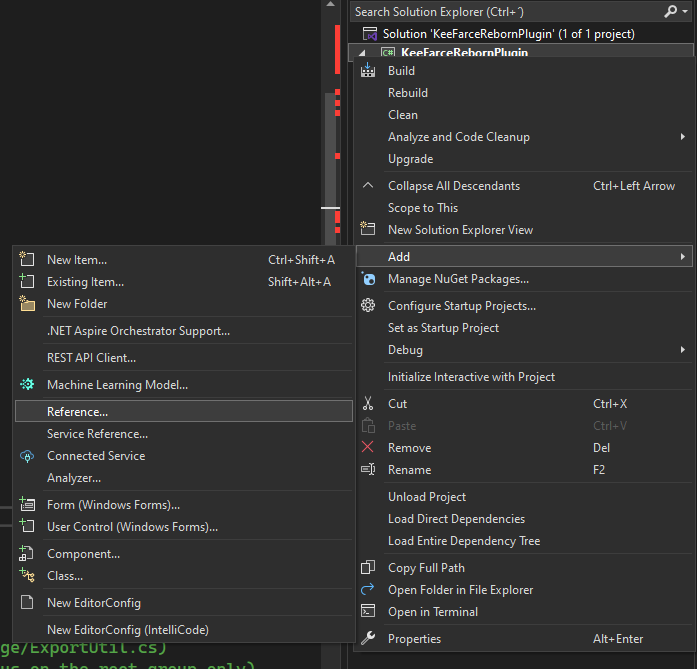Image resolution: width=697 pixels, height=669 pixels.
Task: Click the Solution Explorer search magnifier icon
Action: [670, 12]
